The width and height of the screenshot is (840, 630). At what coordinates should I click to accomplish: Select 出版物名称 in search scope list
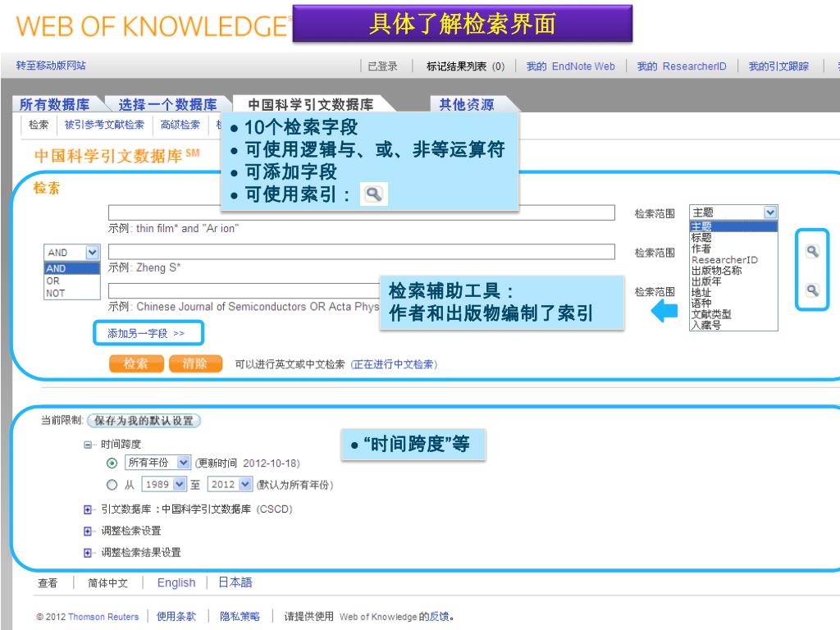coord(733,271)
